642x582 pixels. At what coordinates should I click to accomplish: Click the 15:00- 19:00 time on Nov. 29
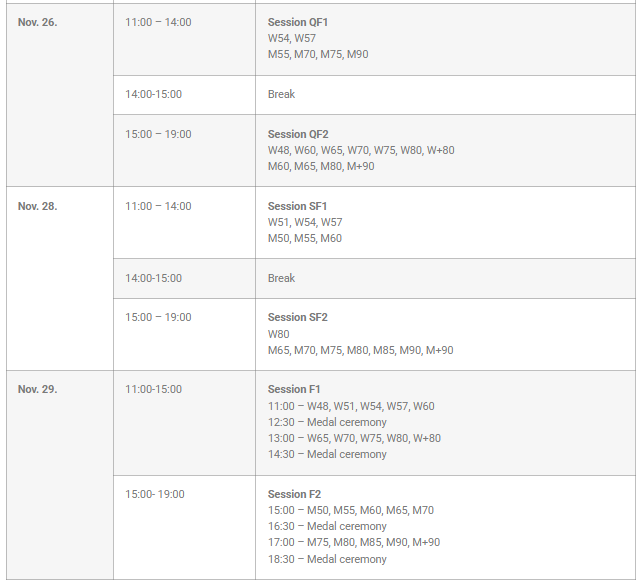tap(154, 494)
